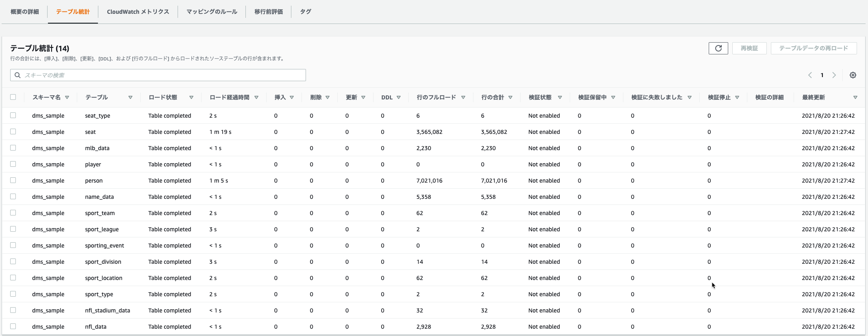This screenshot has height=336, width=868.
Task: Check the name_data row checkbox
Action: [x=13, y=196]
